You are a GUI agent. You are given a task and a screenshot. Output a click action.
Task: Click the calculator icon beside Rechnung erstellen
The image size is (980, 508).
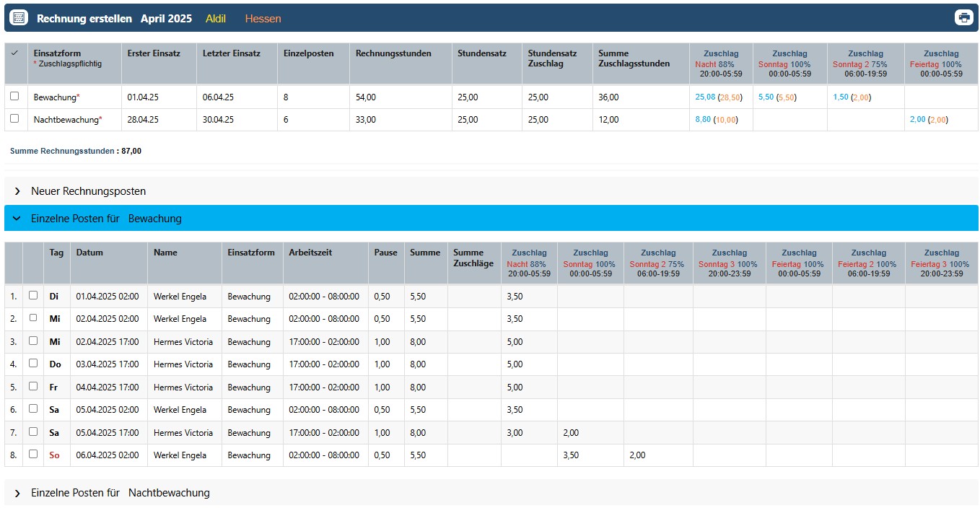click(19, 18)
